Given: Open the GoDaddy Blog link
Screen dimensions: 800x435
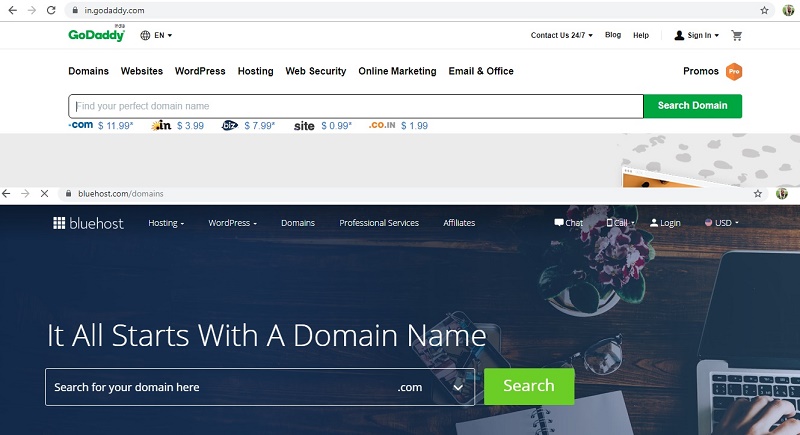Looking at the screenshot, I should coord(613,35).
